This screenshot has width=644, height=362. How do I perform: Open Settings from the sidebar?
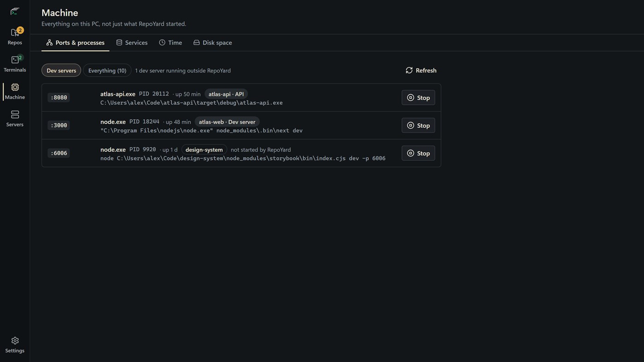pyautogui.click(x=15, y=345)
